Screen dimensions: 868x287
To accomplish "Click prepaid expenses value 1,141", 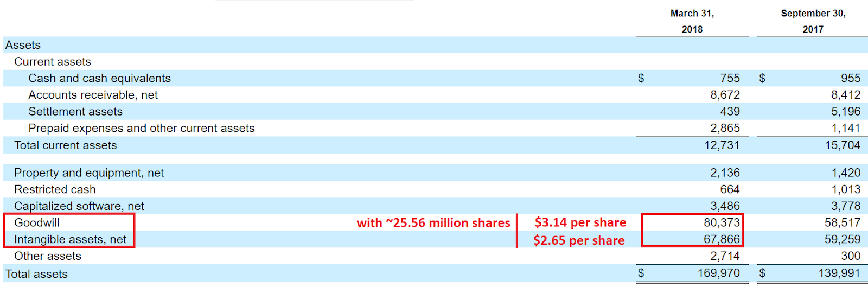I will [x=846, y=128].
